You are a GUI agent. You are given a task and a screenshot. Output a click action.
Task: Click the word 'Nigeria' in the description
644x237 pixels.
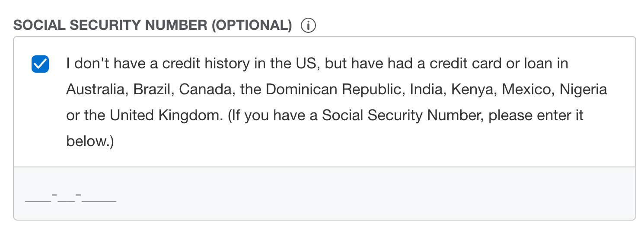pos(583,90)
